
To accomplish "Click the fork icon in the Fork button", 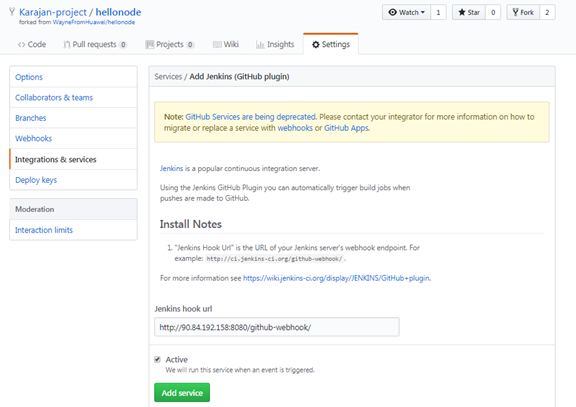I will [515, 12].
